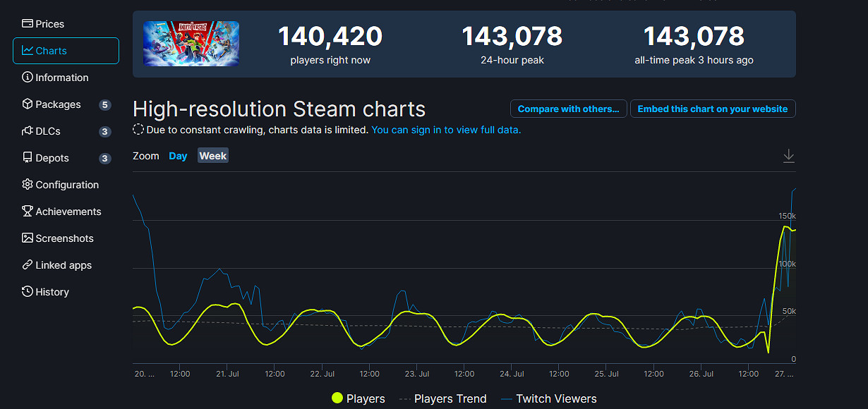The image size is (868, 409).
Task: Click Embed this chart on your website
Action: [713, 109]
